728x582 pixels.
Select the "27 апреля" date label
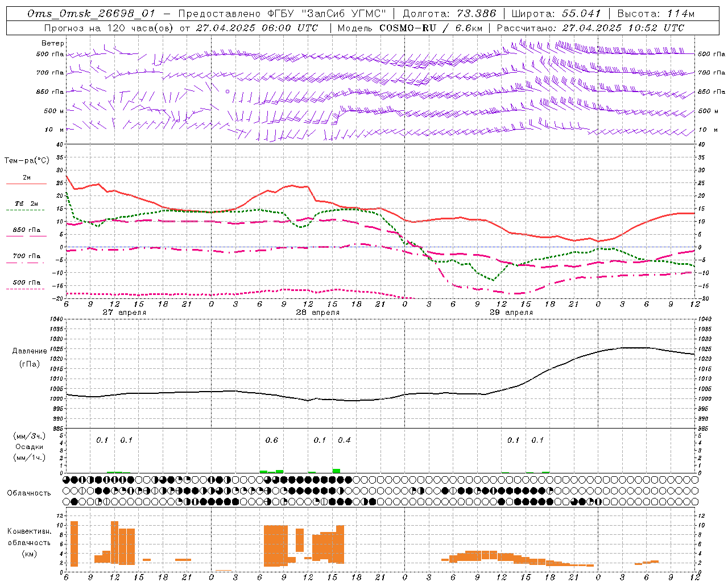124,313
